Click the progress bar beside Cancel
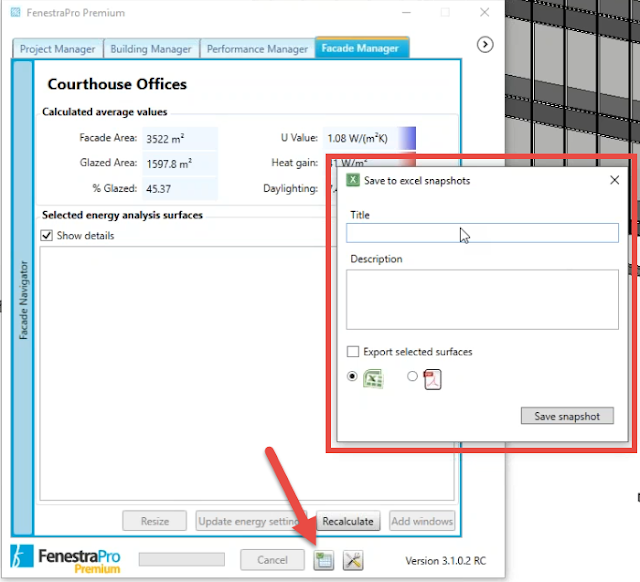The height and width of the screenshot is (582, 640). (x=182, y=560)
